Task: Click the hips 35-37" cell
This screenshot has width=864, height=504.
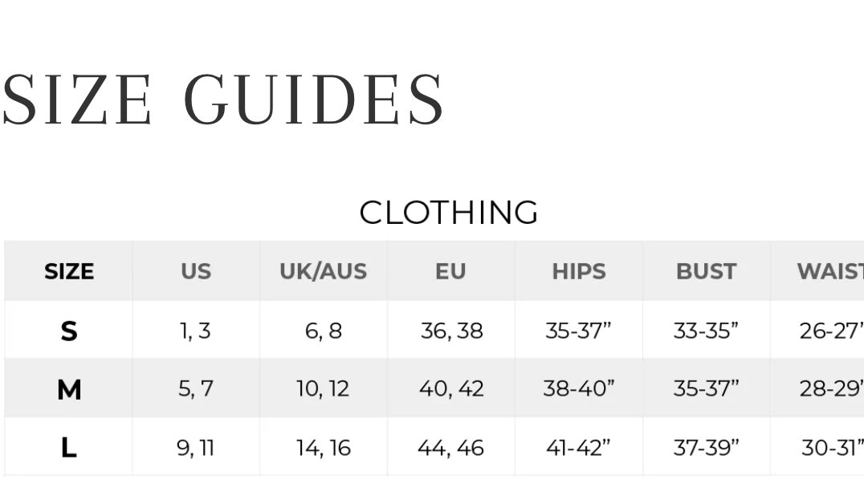Action: (578, 331)
